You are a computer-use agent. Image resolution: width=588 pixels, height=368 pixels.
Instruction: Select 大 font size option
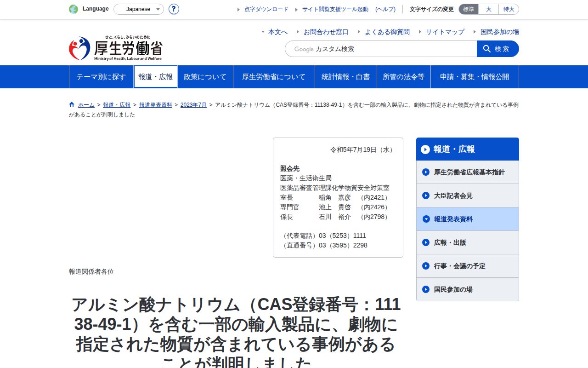(x=489, y=9)
